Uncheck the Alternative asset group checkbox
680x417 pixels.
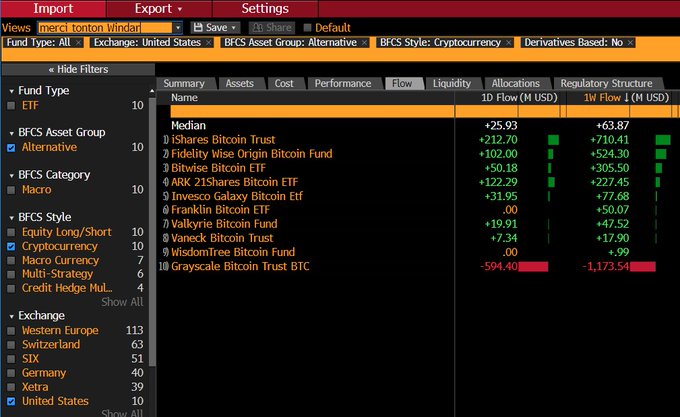click(11, 148)
